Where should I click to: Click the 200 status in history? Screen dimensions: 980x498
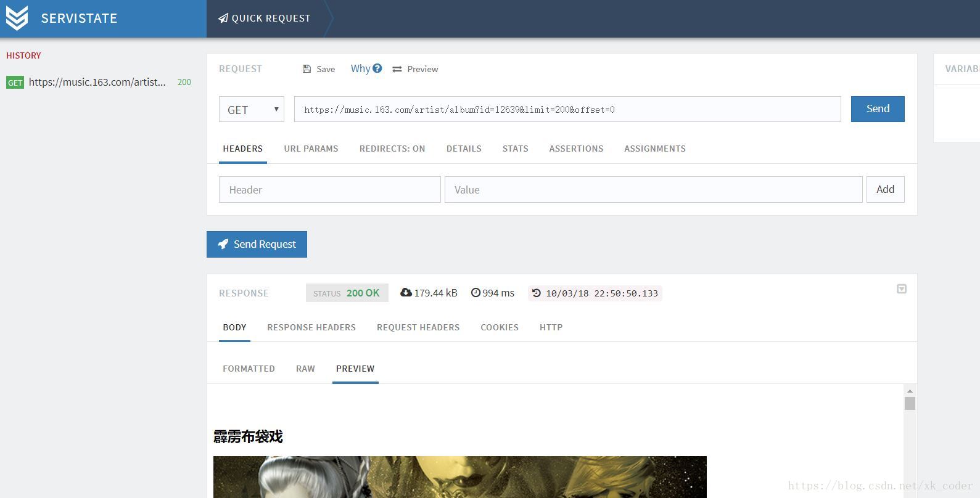click(x=184, y=82)
